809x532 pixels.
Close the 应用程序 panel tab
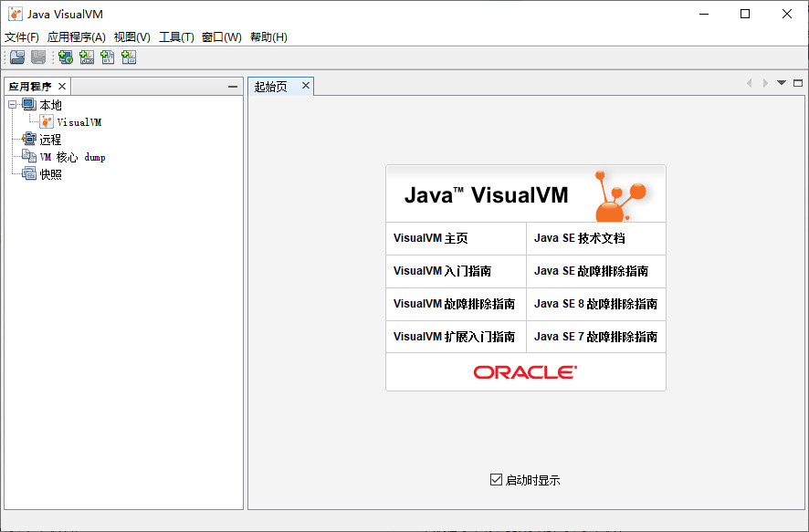(62, 86)
